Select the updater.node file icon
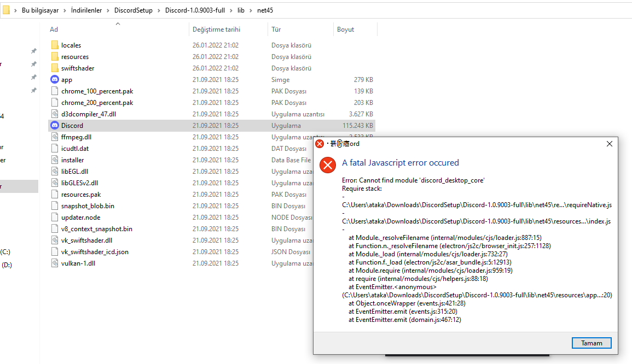Image resolution: width=632 pixels, height=364 pixels. click(55, 218)
